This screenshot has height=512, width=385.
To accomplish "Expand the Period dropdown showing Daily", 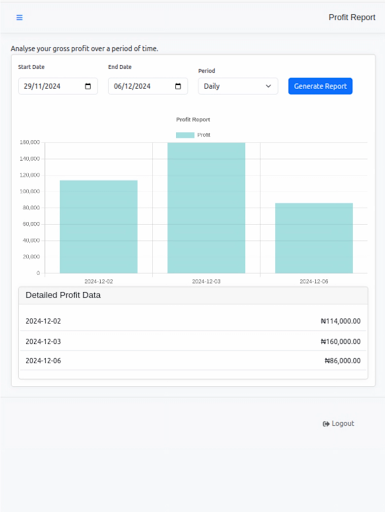I will click(x=238, y=86).
